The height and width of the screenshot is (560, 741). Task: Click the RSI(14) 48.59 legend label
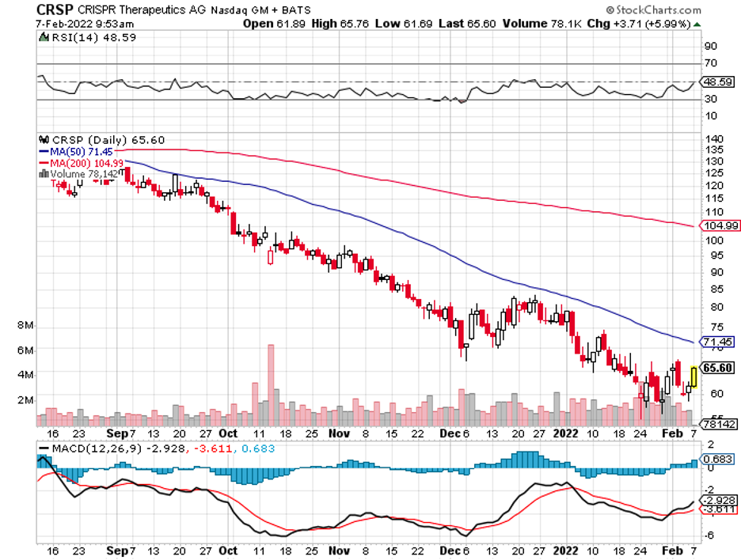93,37
